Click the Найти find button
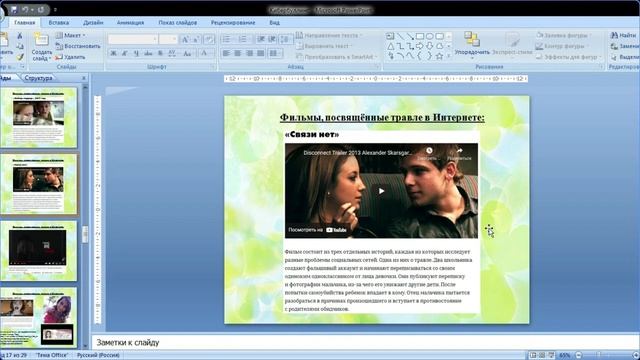Image resolution: width=640 pixels, height=360 pixels. [x=624, y=36]
